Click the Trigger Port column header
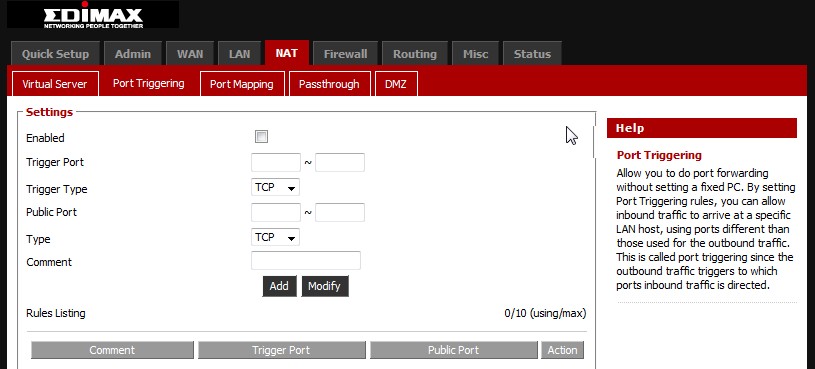The height and width of the screenshot is (369, 815). coord(281,350)
